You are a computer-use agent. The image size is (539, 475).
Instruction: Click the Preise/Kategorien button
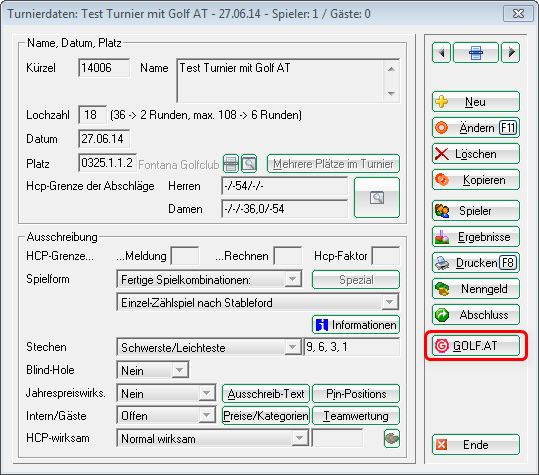point(266,416)
